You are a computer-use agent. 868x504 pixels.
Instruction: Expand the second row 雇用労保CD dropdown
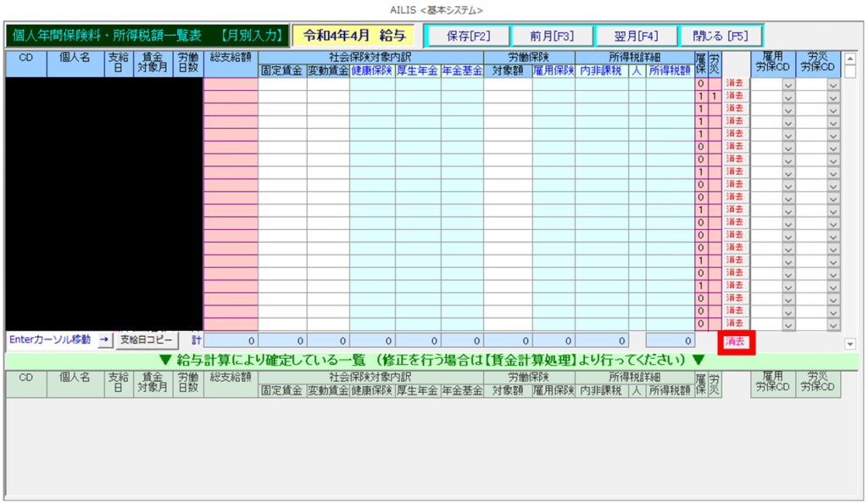point(788,98)
